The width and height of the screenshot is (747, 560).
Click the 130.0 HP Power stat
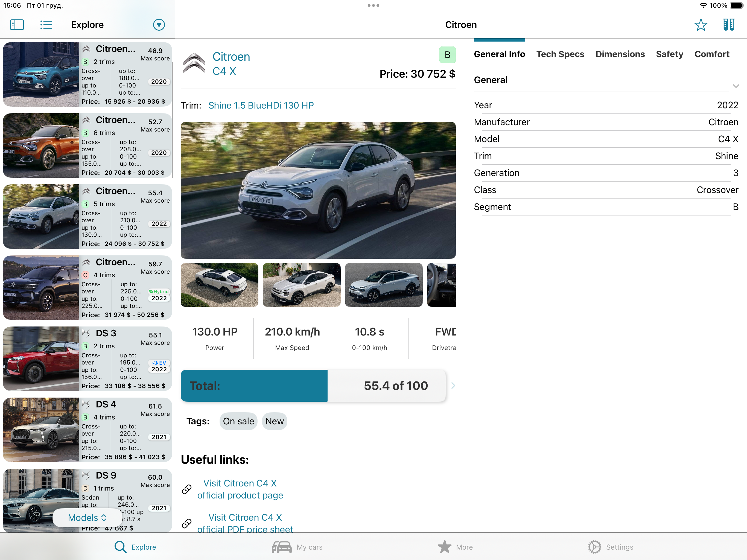point(215,338)
